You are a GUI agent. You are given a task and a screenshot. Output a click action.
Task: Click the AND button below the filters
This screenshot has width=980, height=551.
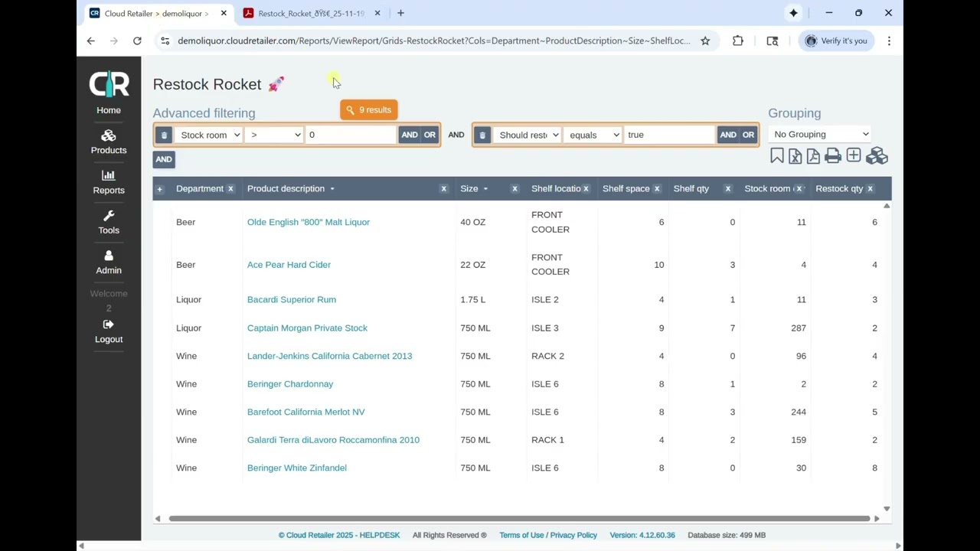coord(164,159)
